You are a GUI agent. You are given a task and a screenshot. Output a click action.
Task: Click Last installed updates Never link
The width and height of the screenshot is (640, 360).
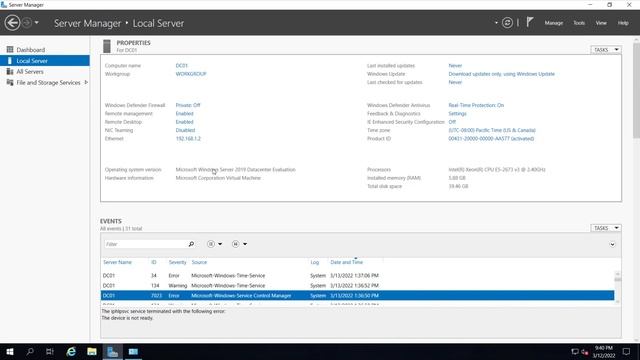(x=455, y=65)
